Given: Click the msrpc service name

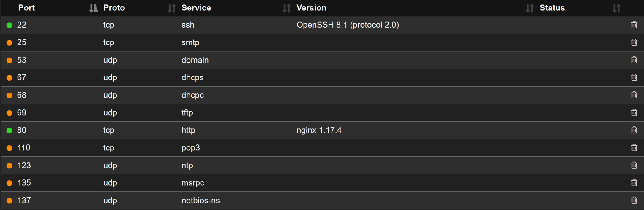Looking at the screenshot, I should tap(193, 183).
